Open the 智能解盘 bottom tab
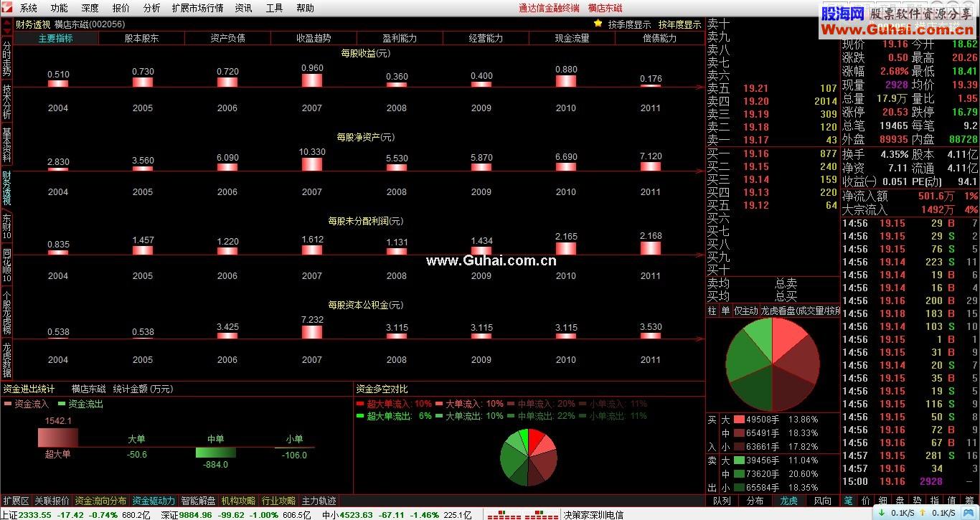 [x=198, y=501]
